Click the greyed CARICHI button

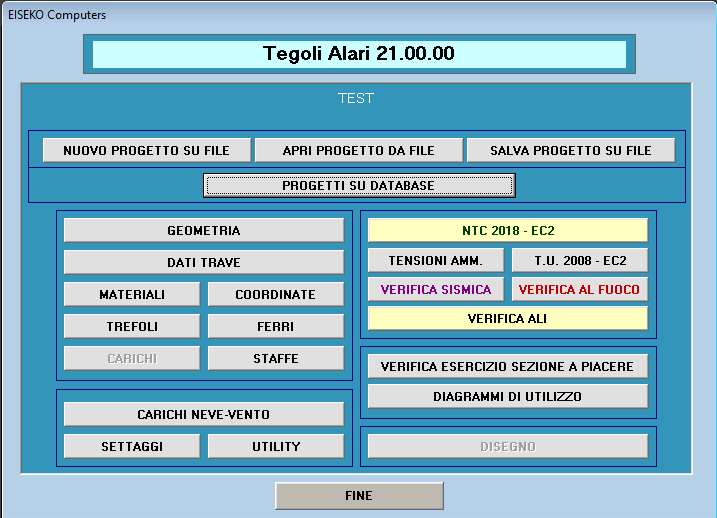(x=132, y=358)
